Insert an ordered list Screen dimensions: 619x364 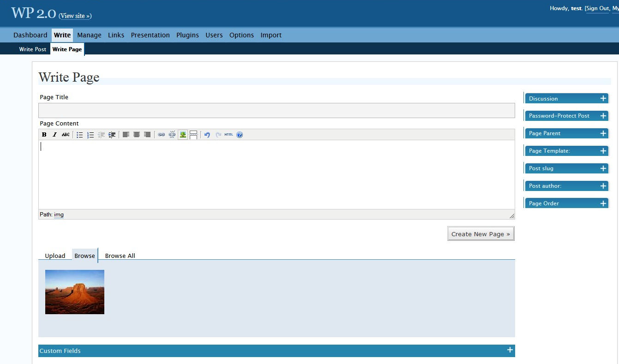pyautogui.click(x=90, y=134)
